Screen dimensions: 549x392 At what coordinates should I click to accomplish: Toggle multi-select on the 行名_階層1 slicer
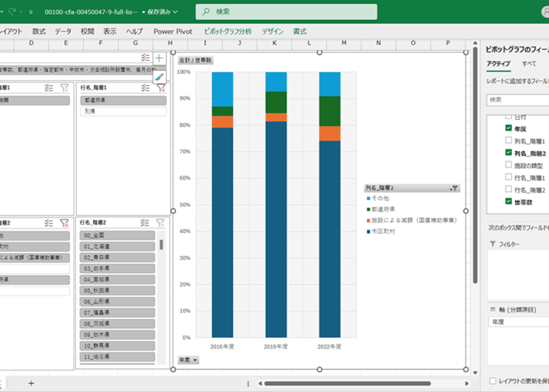tap(146, 88)
